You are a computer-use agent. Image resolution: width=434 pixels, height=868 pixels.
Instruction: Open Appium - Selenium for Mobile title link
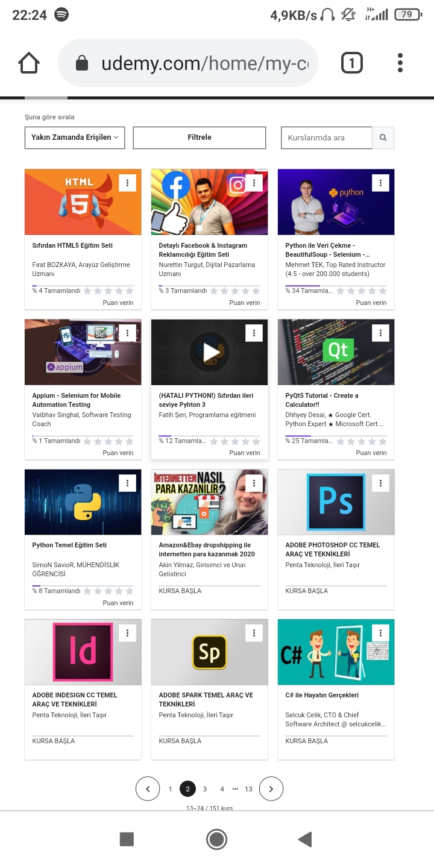coord(77,400)
